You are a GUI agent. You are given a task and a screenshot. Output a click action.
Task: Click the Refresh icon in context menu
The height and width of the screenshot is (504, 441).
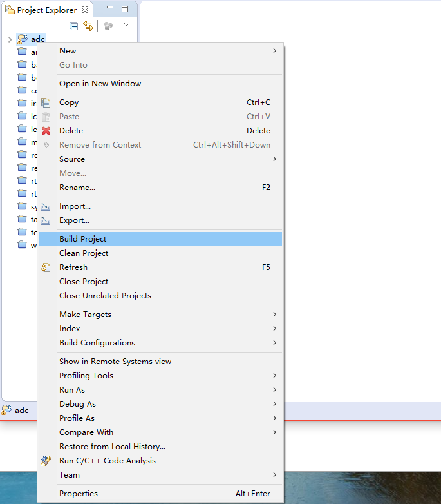click(x=46, y=267)
